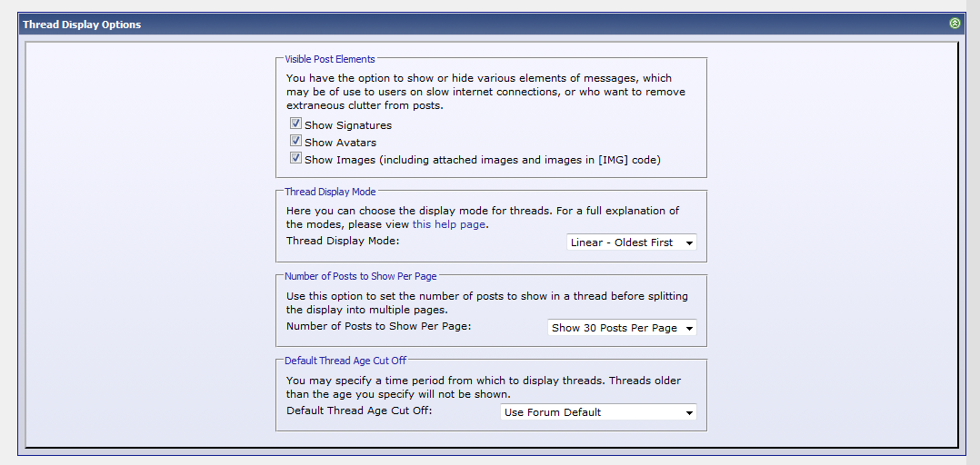Open the Show 30 Posts Per Page dropdown
This screenshot has width=980, height=465.
point(622,328)
